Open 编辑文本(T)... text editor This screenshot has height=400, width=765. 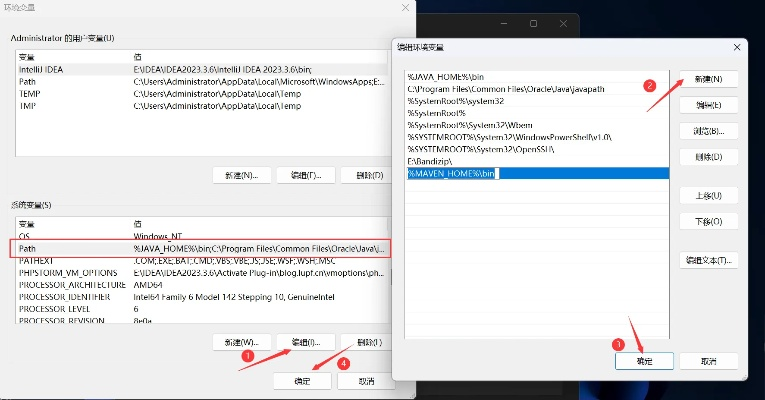point(708,260)
